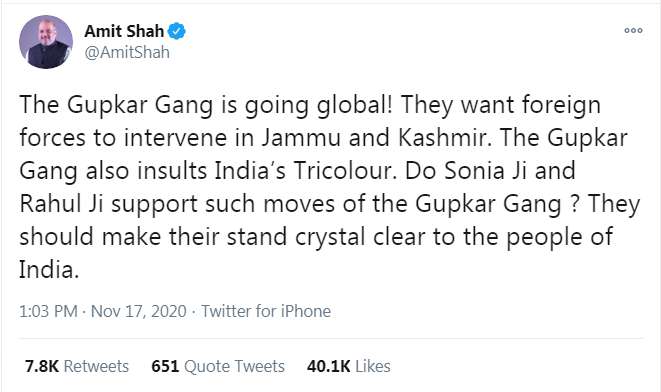The image size is (661, 392).
Task: Show the 40.1K Likes list
Action: coord(349,366)
